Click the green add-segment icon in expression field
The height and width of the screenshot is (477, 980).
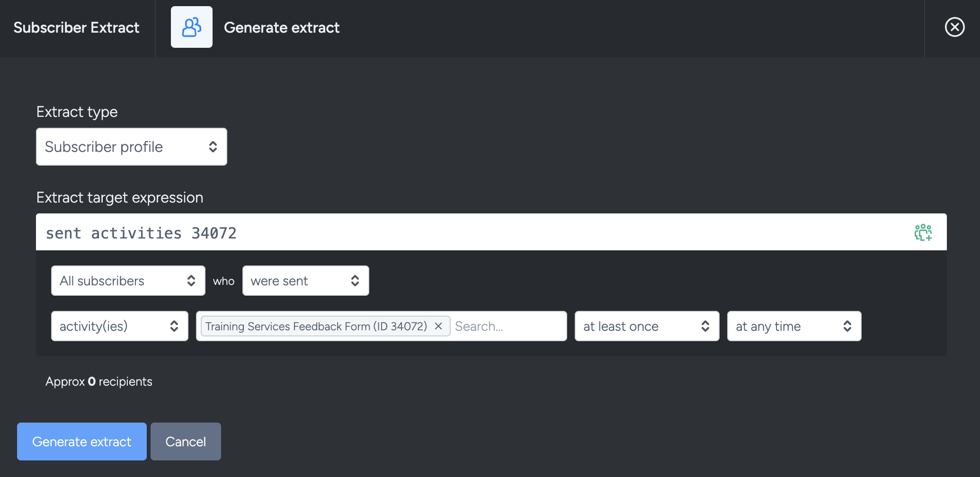click(923, 232)
